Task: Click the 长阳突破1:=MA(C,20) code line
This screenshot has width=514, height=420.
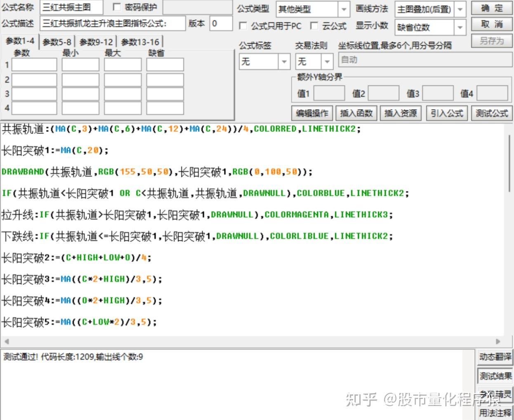Action: click(55, 150)
